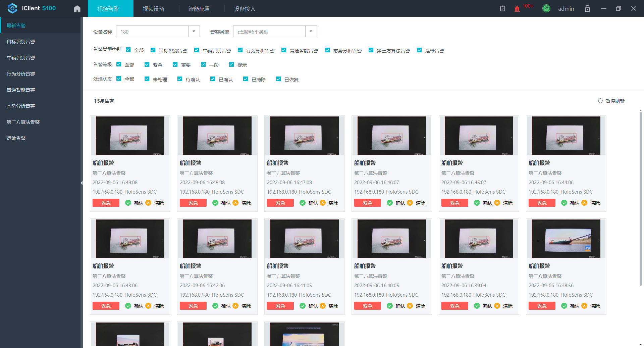Toggle the 未处理 status checkbox
This screenshot has width=644, height=348.
tap(147, 79)
